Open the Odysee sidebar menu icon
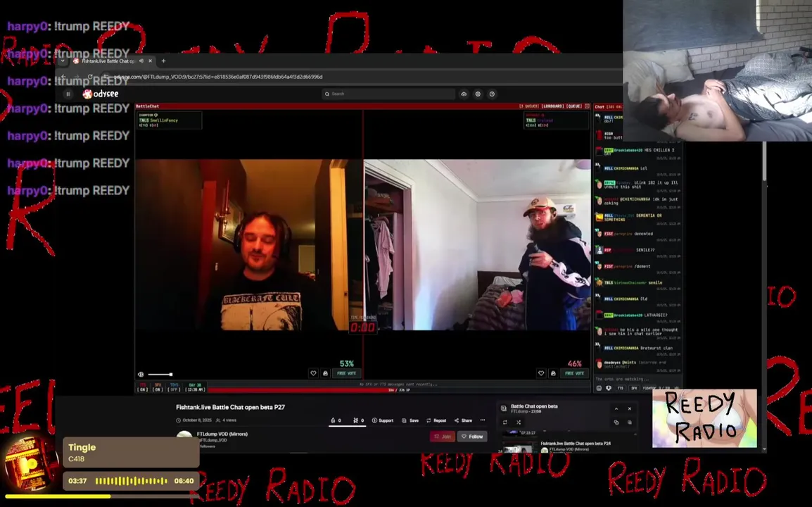The width and height of the screenshot is (812, 507). 68,94
